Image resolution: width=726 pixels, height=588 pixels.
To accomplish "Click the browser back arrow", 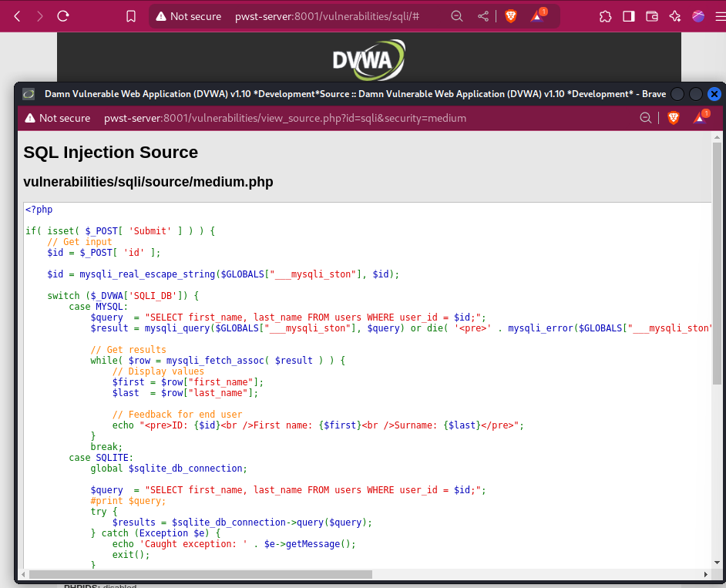I will (17, 16).
